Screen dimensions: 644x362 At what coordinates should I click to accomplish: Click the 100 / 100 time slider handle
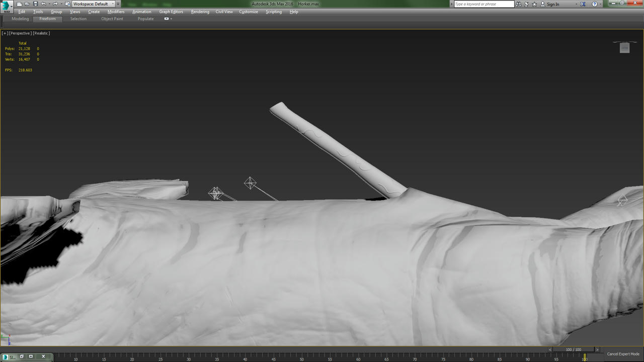coord(574,349)
